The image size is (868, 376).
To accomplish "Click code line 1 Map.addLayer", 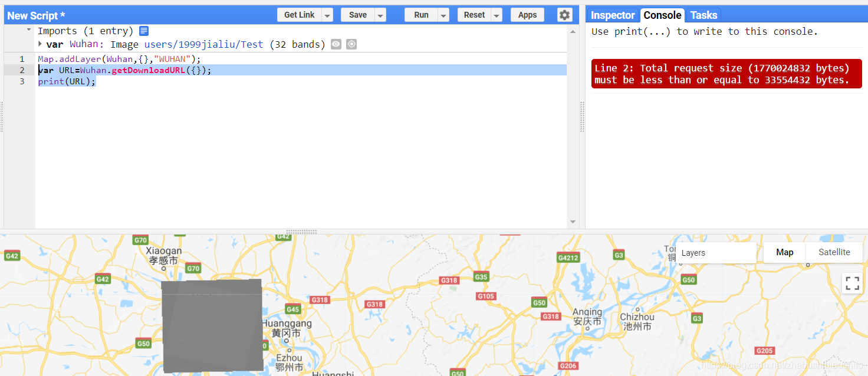I will (119, 59).
